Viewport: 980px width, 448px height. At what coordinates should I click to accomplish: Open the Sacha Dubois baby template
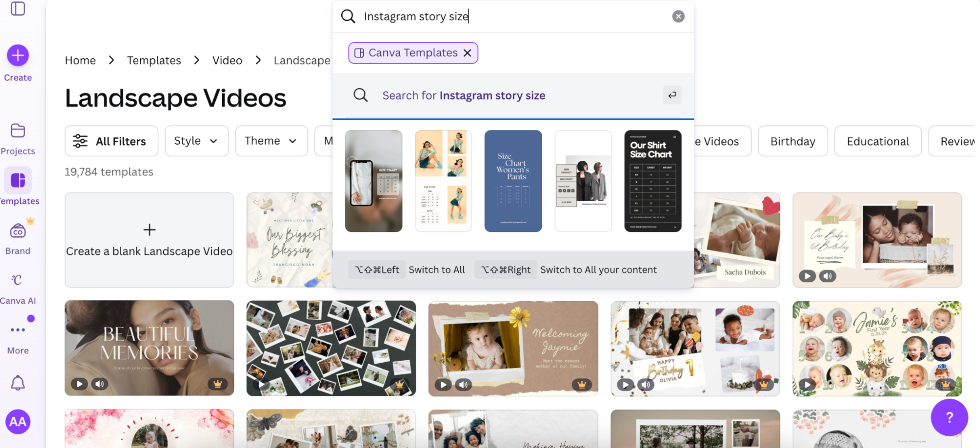737,240
